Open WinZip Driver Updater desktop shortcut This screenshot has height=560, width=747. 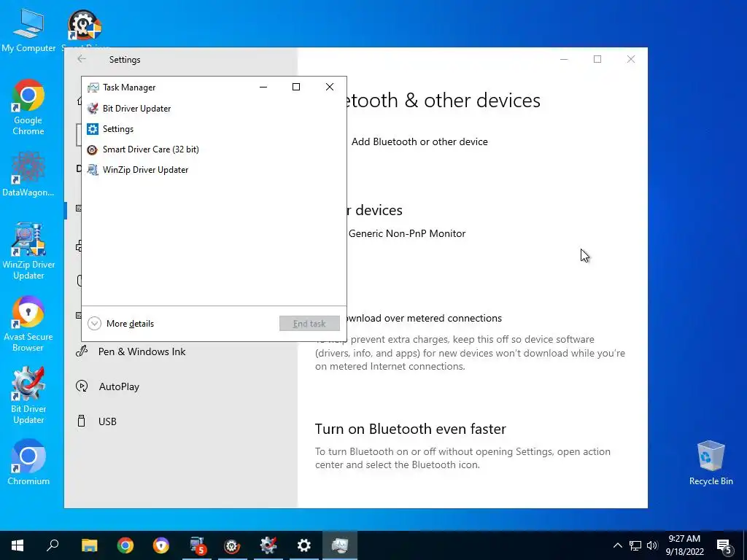(x=28, y=252)
